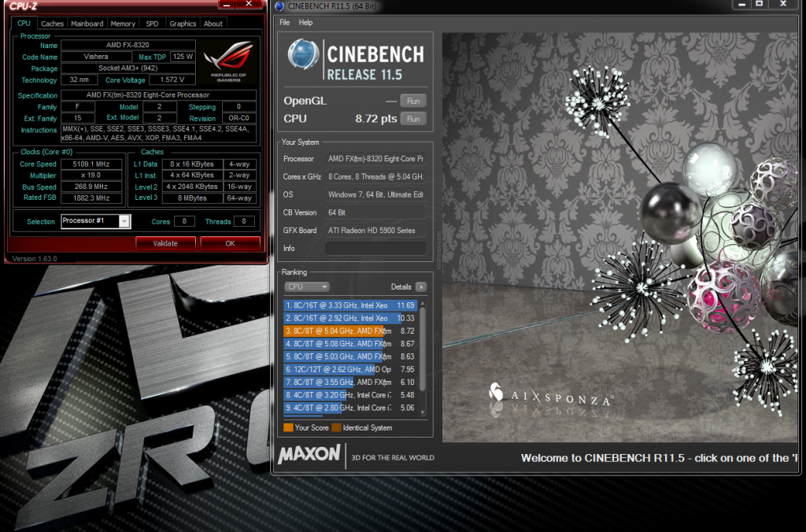Click the orange Your Score legend swatch
This screenshot has width=806, height=532.
click(288, 427)
